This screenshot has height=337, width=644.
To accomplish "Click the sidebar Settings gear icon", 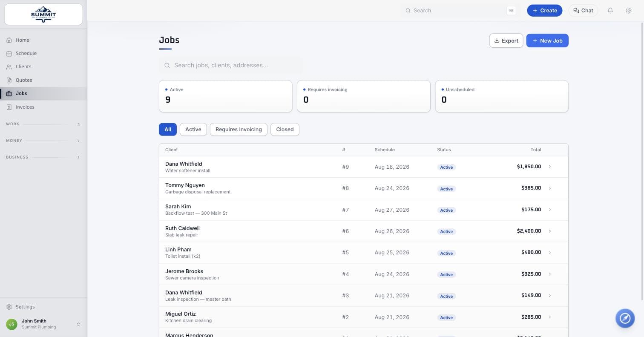I will [x=9, y=307].
